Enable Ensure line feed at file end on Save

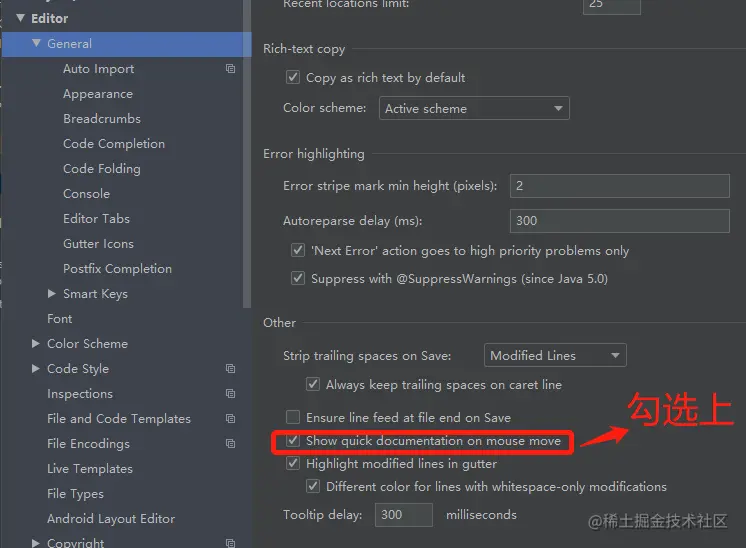pos(293,417)
